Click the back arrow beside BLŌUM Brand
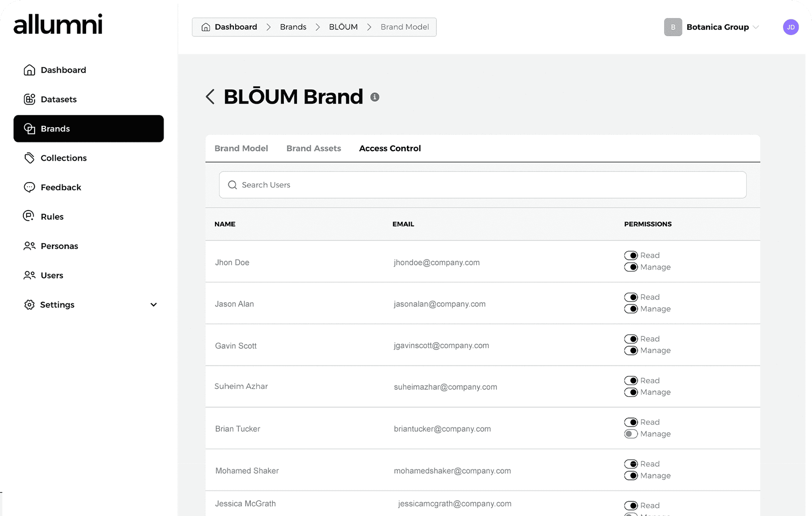Screen dimensions: 812x516 (x=210, y=97)
